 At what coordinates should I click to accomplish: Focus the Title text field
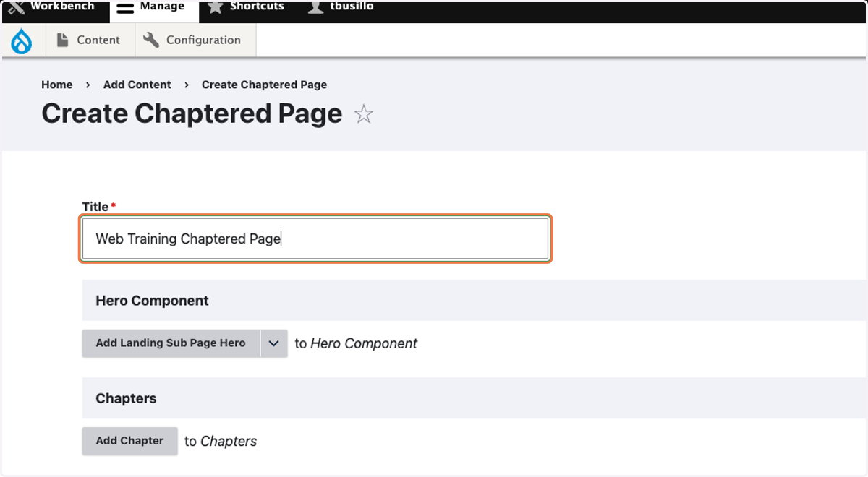315,239
